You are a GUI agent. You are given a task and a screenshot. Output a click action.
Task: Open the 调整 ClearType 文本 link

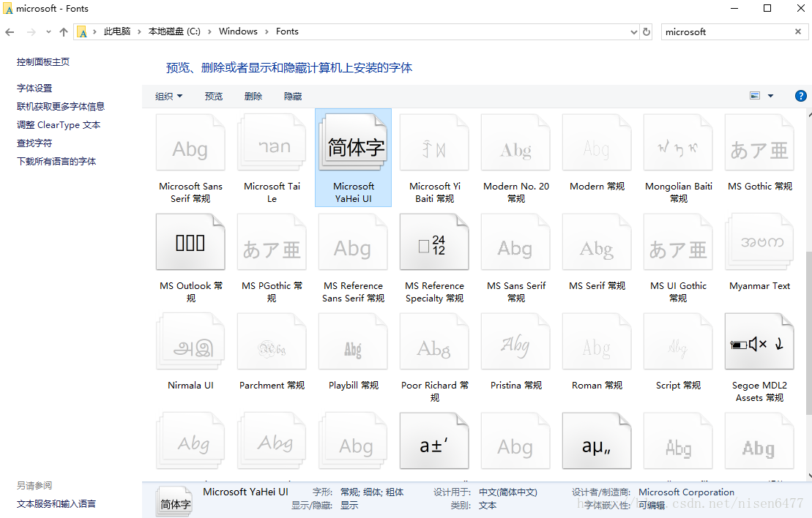click(x=59, y=124)
